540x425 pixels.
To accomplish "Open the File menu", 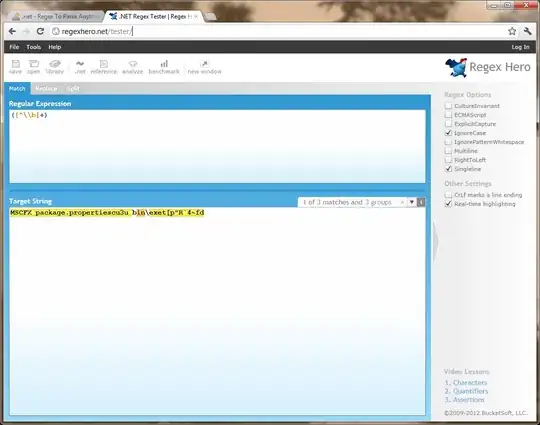I will [14, 47].
